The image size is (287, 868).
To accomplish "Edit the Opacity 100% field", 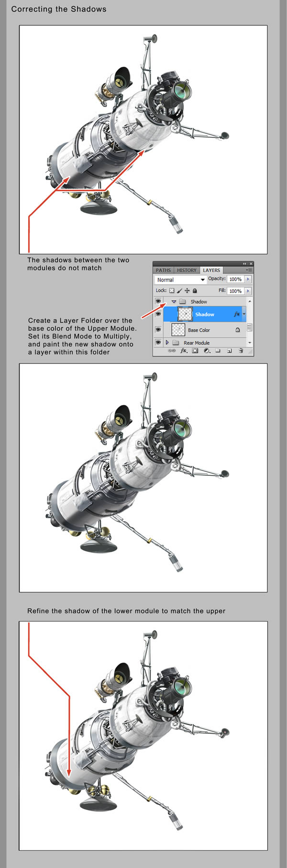I will (x=235, y=279).
